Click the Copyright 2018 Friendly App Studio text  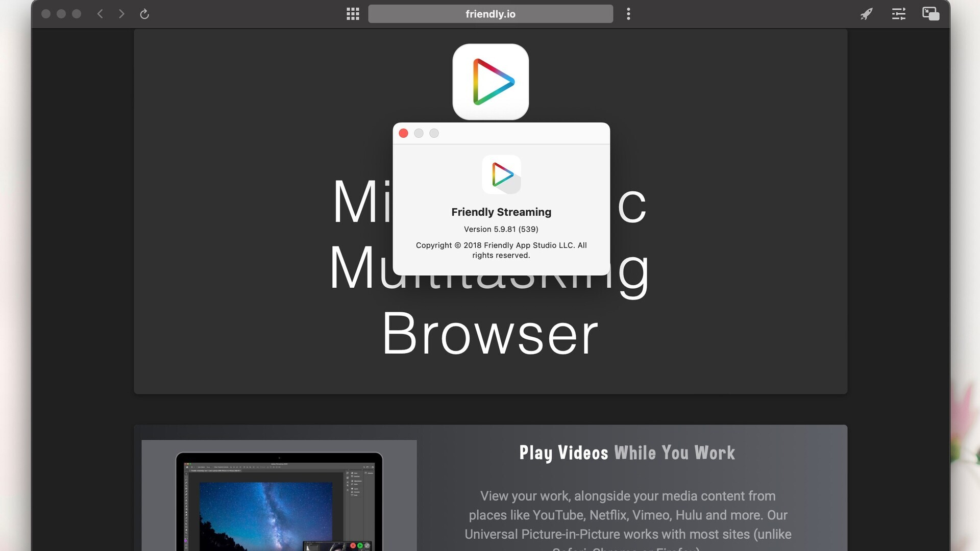501,250
